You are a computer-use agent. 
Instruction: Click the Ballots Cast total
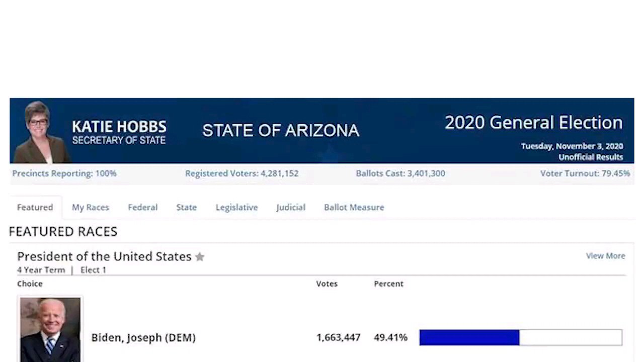coord(400,173)
